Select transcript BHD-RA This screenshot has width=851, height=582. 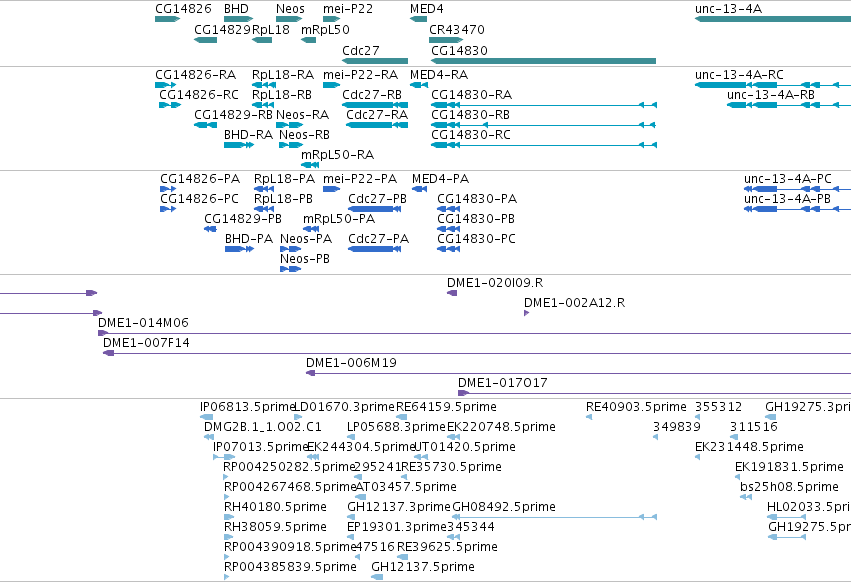pos(239,145)
